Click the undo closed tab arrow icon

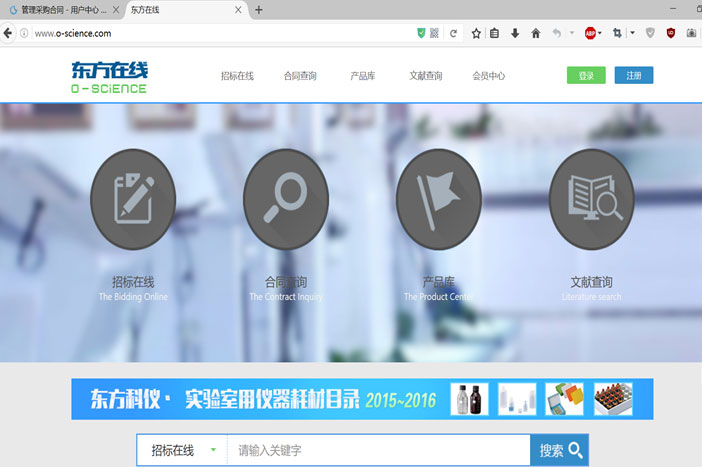[x=556, y=33]
